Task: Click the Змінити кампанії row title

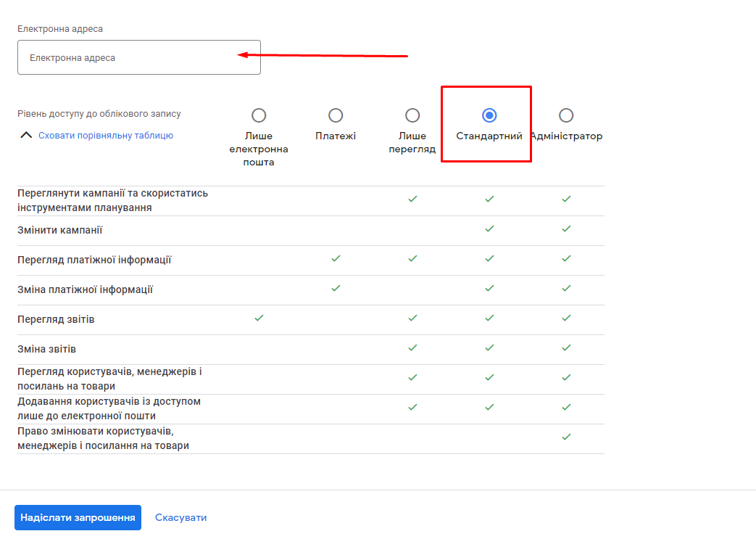Action: (x=60, y=230)
